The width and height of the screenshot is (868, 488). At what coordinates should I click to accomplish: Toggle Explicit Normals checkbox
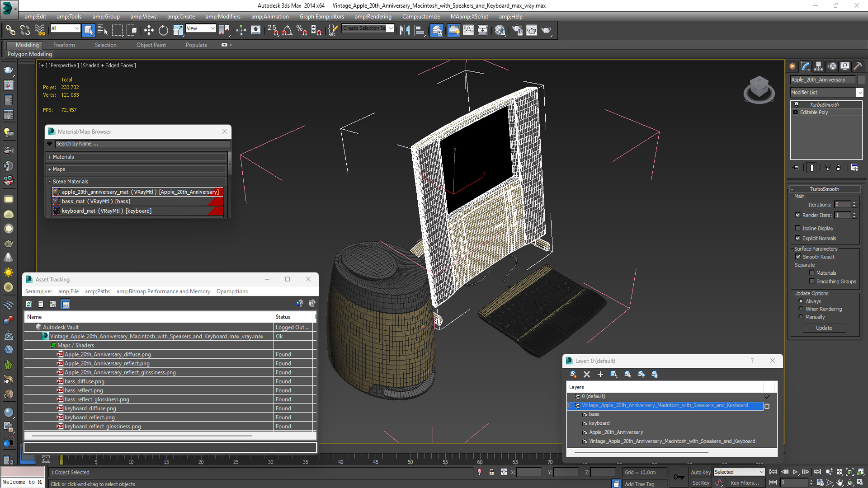tap(797, 238)
